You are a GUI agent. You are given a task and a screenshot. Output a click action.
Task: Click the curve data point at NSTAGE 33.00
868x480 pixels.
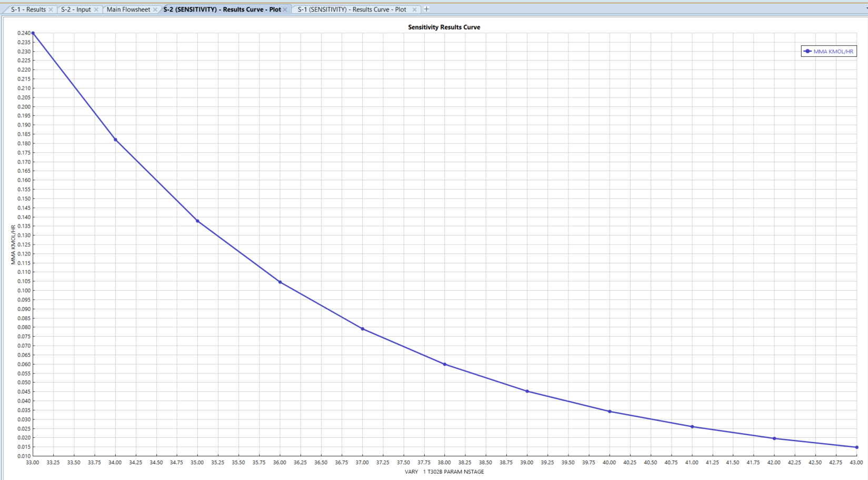click(33, 33)
